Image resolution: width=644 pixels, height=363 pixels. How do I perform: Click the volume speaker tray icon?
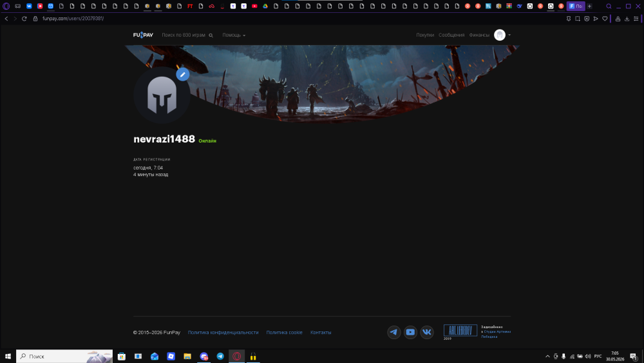pos(588,356)
